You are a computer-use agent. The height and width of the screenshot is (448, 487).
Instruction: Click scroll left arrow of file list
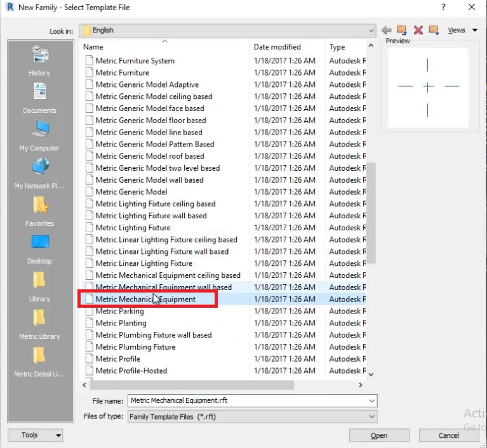tap(84, 385)
